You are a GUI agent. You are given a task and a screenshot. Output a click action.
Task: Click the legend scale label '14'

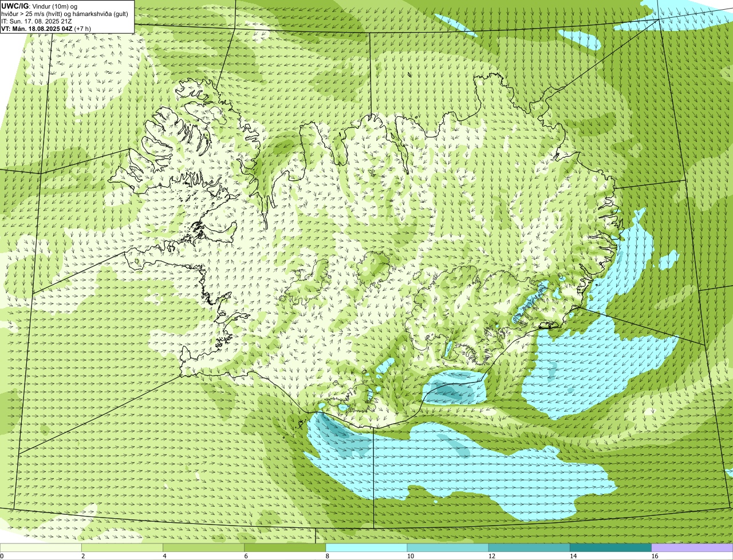[573, 556]
